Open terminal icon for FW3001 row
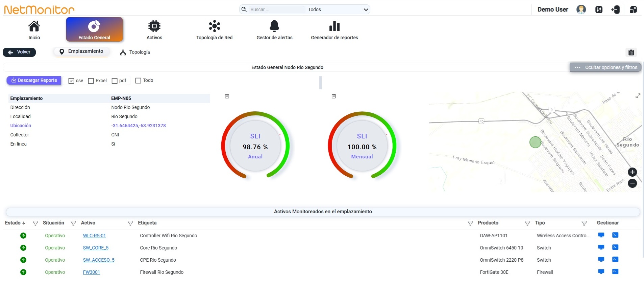 [x=615, y=271]
